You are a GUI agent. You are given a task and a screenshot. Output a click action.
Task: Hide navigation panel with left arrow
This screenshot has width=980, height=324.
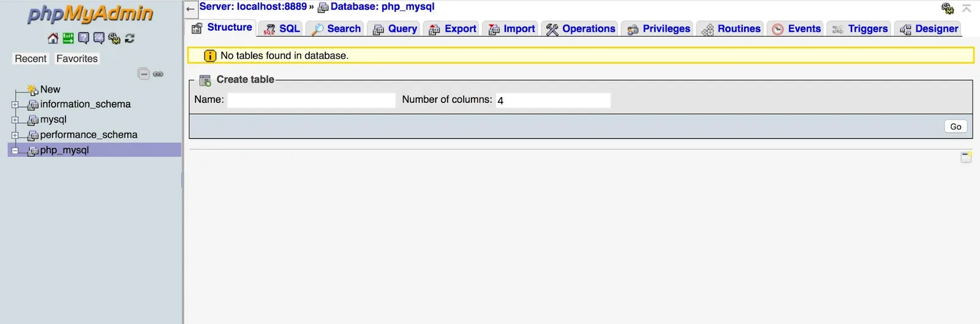[190, 9]
